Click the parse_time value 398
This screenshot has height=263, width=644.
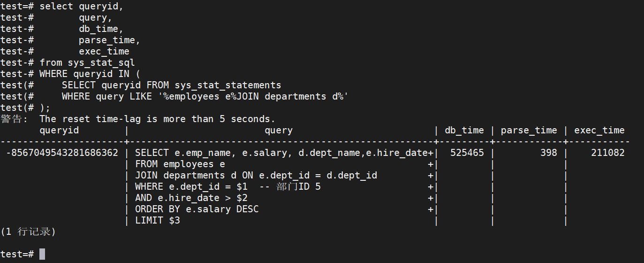tap(548, 153)
